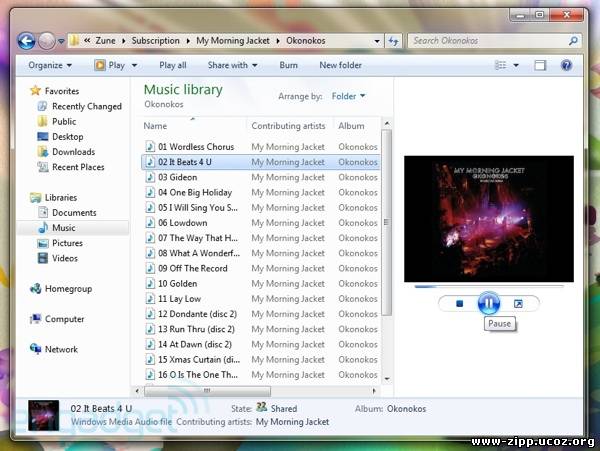600x451 pixels.
Task: Toggle the preview pane button
Action: coord(540,65)
